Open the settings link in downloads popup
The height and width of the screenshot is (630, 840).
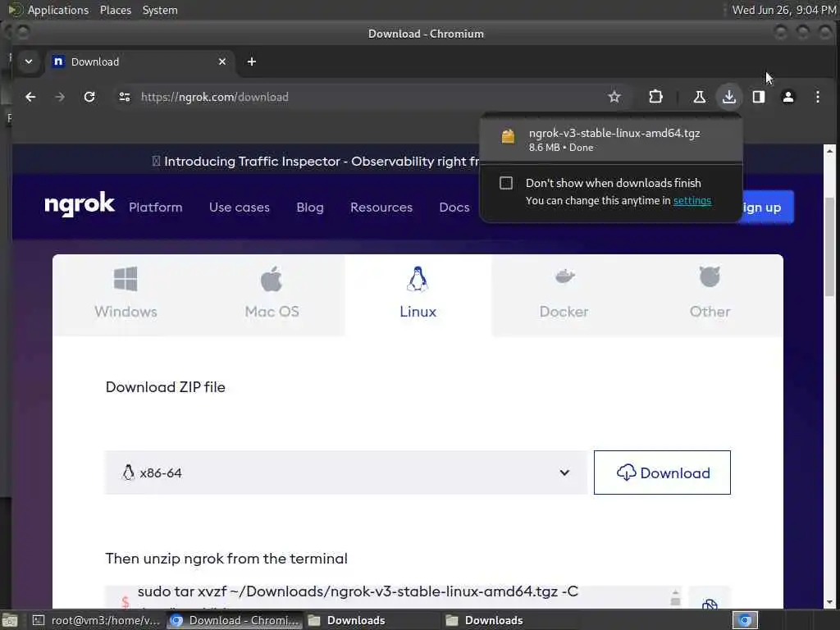point(692,200)
